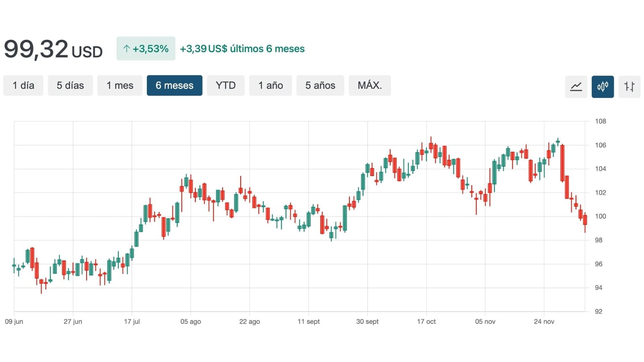Show the 5 días range
644x362 pixels.
(x=70, y=85)
